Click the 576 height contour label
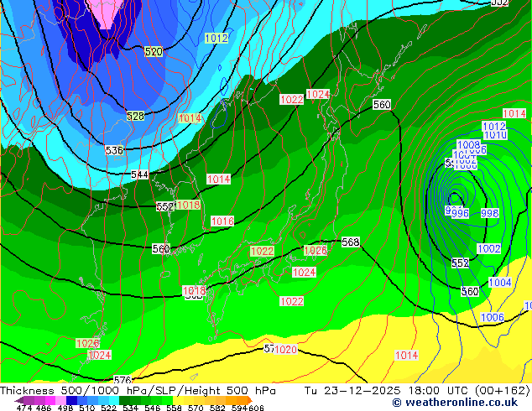The height and width of the screenshot is (411, 532). coord(123,380)
